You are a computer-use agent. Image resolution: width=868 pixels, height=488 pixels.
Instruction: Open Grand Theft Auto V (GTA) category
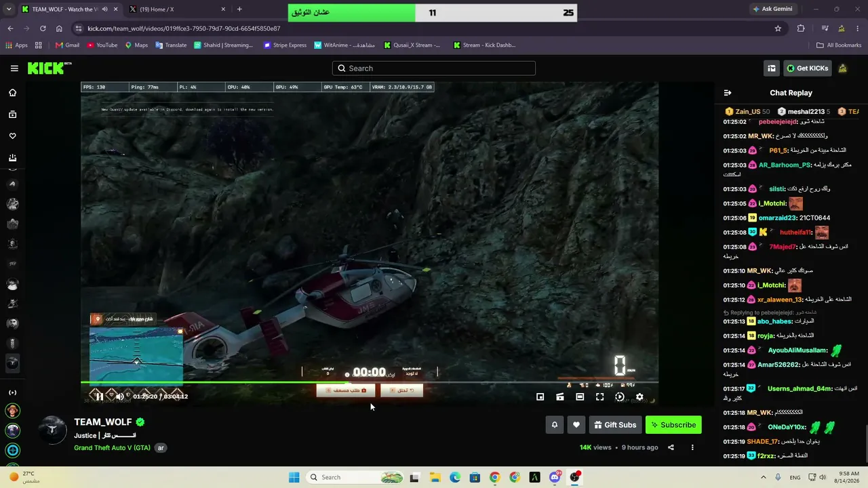pos(112,447)
